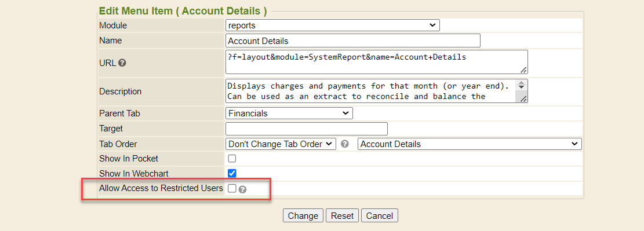Image resolution: width=644 pixels, height=231 pixels.
Task: Click inside the empty Target field
Action: click(307, 129)
